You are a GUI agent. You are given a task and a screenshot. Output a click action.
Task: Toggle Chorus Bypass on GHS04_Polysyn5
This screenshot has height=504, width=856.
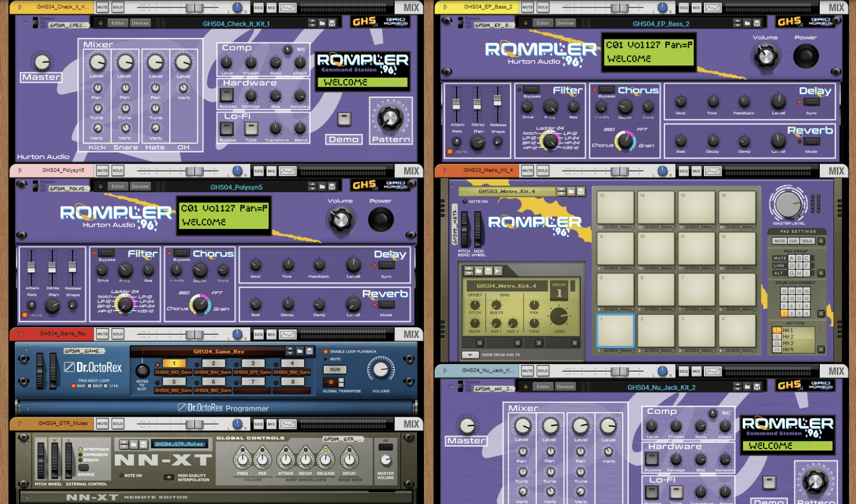181,253
